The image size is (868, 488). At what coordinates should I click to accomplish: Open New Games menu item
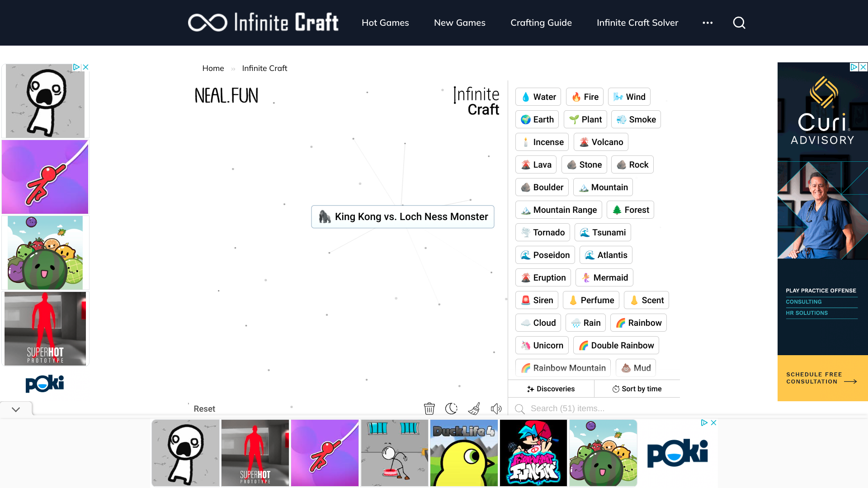click(x=460, y=23)
